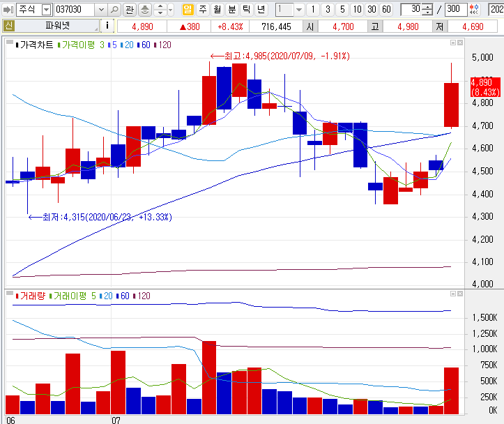The height and width of the screenshot is (424, 504).
Task: Click the round face icon next to 관
Action: click(x=145, y=10)
